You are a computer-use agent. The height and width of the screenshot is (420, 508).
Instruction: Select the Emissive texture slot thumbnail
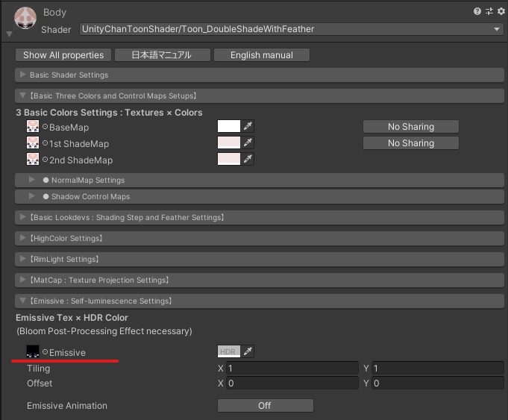33,351
